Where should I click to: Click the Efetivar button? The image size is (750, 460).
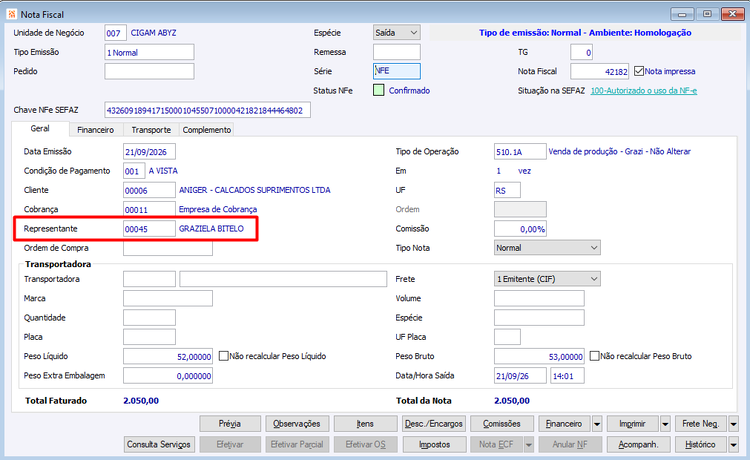click(230, 444)
